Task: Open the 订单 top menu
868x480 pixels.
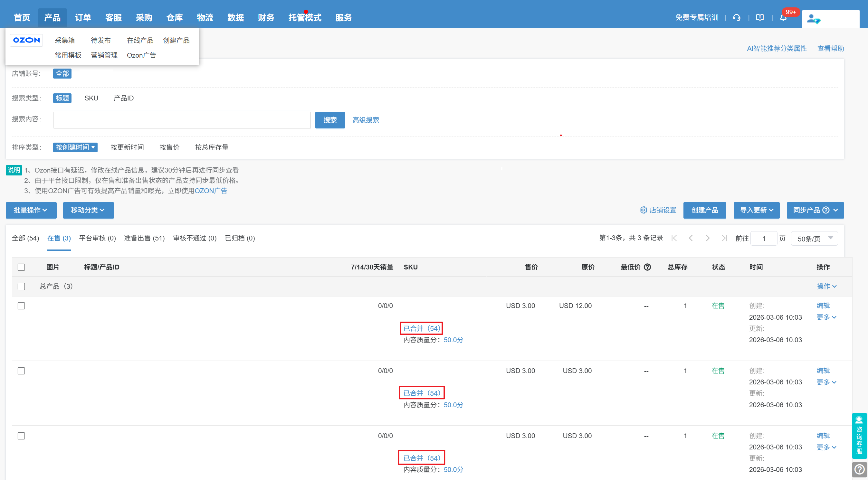Action: 83,17
